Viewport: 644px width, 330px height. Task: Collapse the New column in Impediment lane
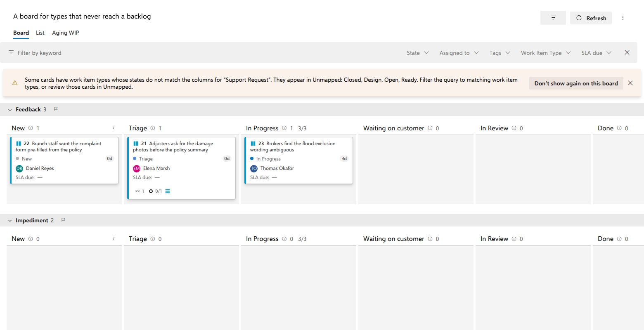(x=114, y=239)
